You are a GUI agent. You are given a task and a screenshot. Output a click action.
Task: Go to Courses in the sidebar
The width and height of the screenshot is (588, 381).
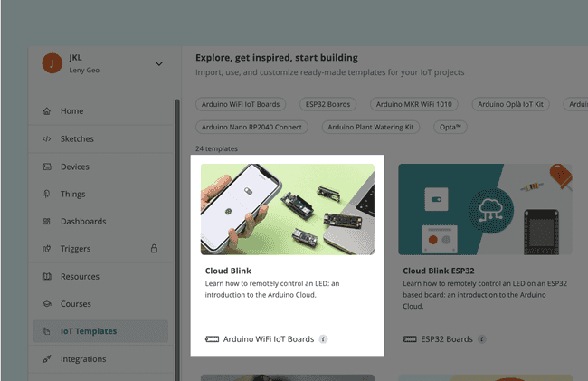pyautogui.click(x=75, y=304)
